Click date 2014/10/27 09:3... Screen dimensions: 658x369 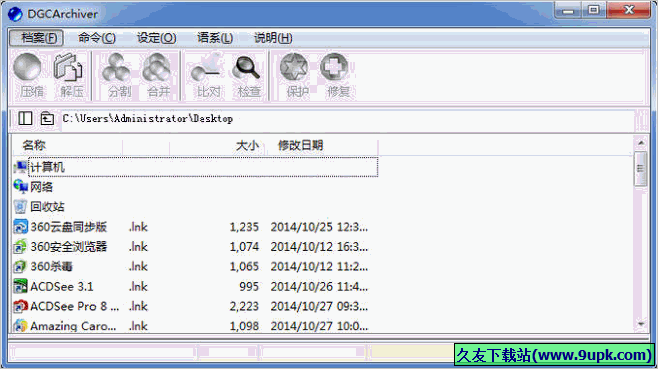[x=319, y=306]
